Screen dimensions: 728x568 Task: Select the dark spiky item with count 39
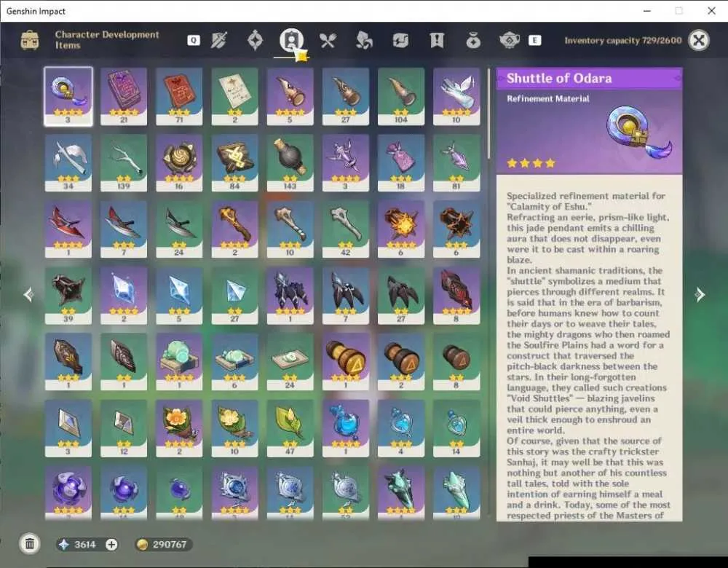pyautogui.click(x=68, y=296)
